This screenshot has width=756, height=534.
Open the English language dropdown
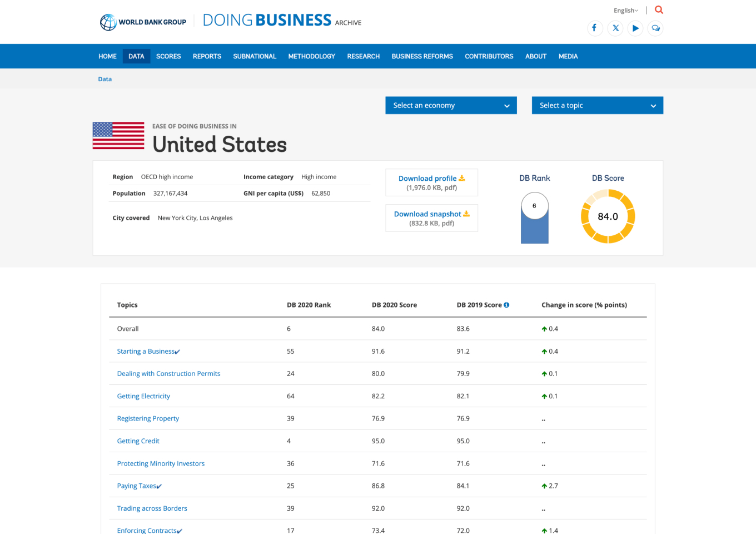[x=626, y=11]
